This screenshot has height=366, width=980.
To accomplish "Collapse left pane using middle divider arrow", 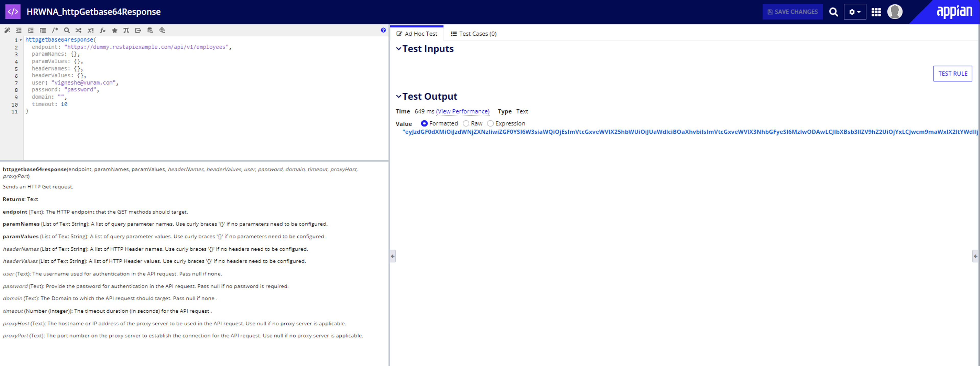I will 393,256.
